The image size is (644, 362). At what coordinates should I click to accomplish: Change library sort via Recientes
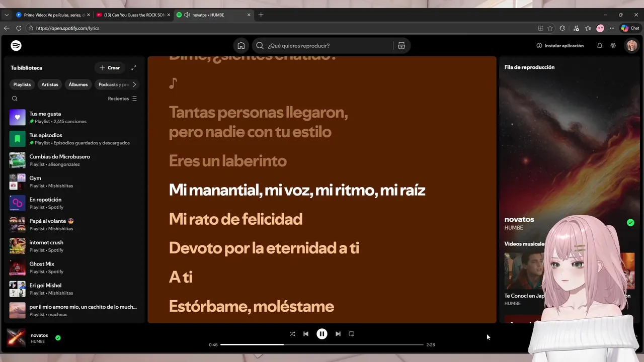122,99
